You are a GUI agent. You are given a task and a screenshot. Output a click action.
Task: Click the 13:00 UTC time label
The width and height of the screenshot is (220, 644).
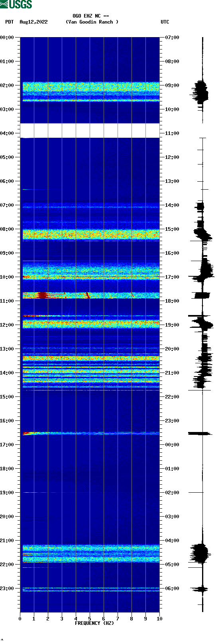click(x=172, y=181)
